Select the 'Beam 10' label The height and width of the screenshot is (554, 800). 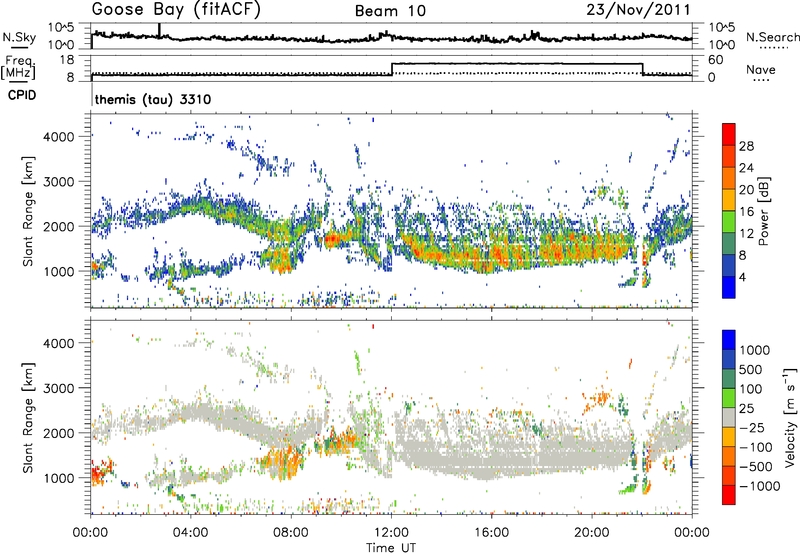click(x=390, y=11)
